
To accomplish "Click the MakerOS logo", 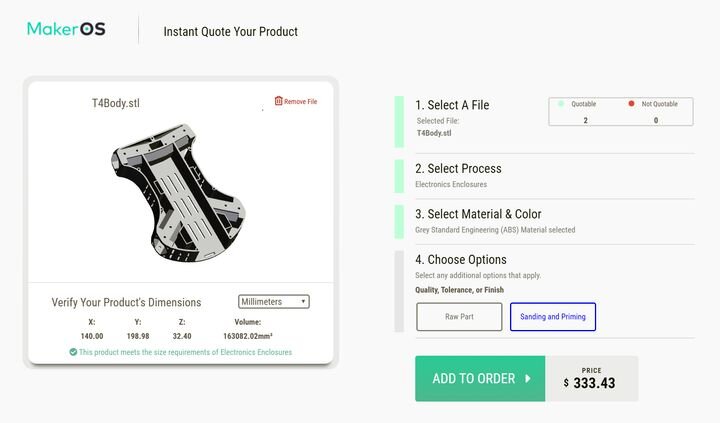I will [x=66, y=29].
